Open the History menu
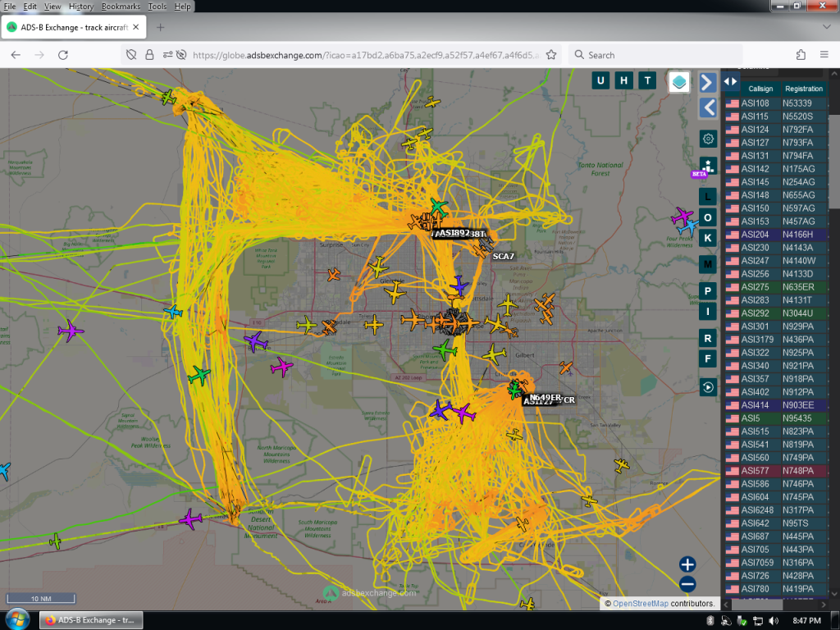The image size is (840, 630). pos(81,7)
